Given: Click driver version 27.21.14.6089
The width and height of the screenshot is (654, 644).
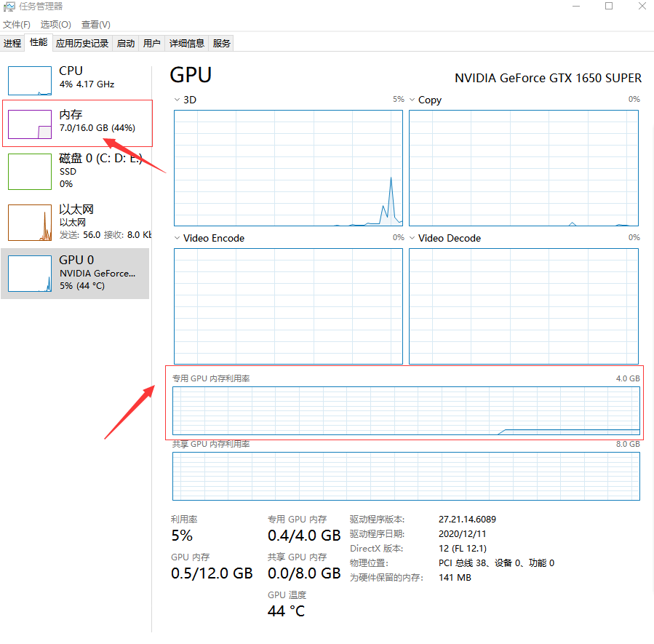Looking at the screenshot, I should (467, 520).
